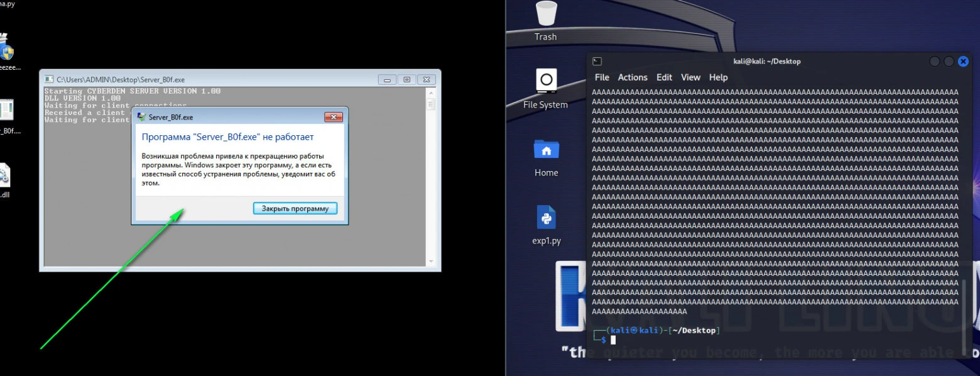Maximize the Server_B0f.exe console window
Viewport: 980px width, 376px height.
(x=406, y=80)
